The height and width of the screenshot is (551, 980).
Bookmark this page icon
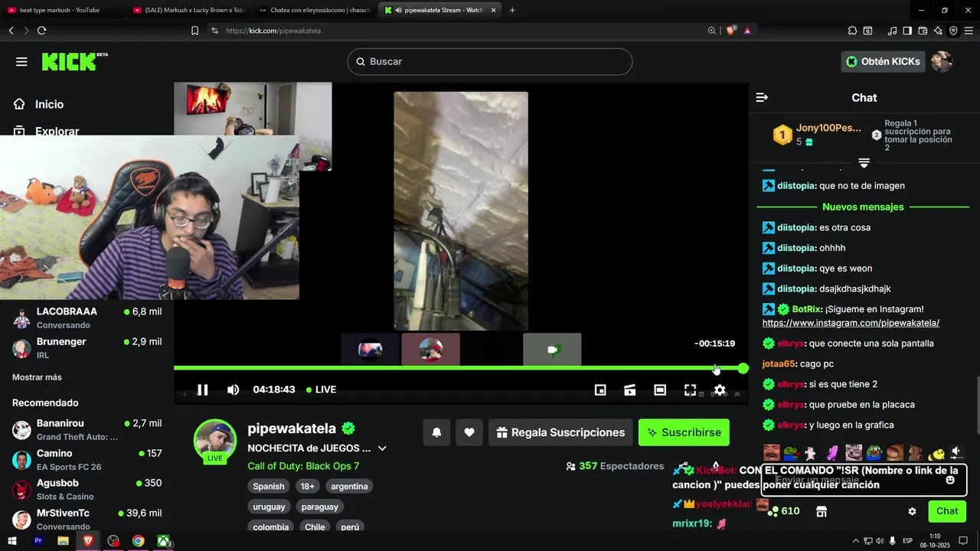(x=194, y=31)
